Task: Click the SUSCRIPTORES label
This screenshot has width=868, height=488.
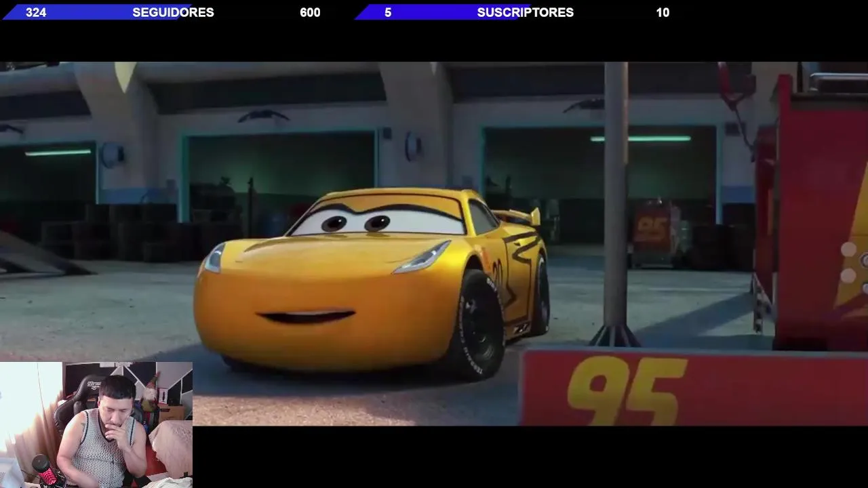Action: click(526, 12)
